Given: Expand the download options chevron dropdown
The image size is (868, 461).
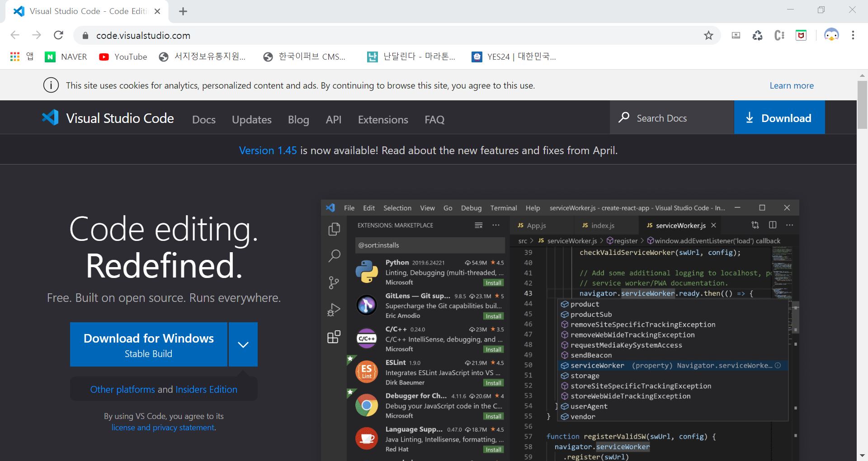Looking at the screenshot, I should (243, 344).
